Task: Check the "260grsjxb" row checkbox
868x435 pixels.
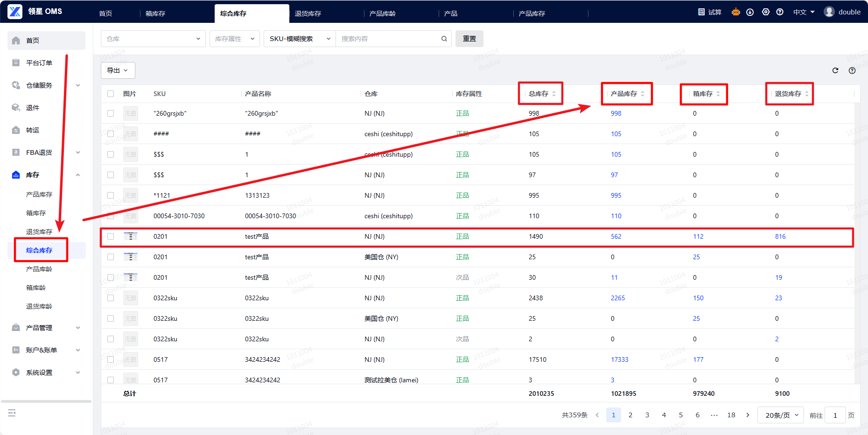Action: 111,113
